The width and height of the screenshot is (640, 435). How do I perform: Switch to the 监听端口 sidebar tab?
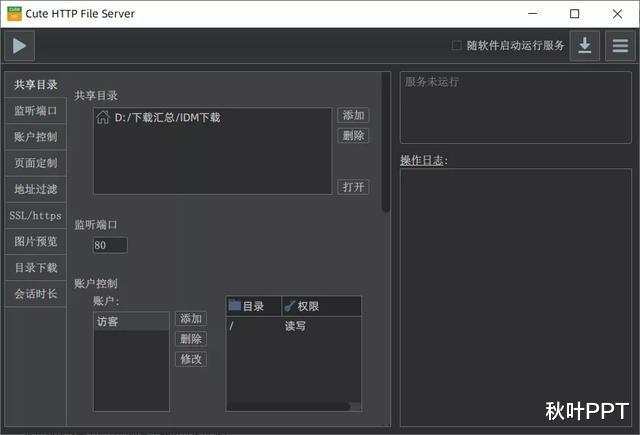(x=36, y=111)
